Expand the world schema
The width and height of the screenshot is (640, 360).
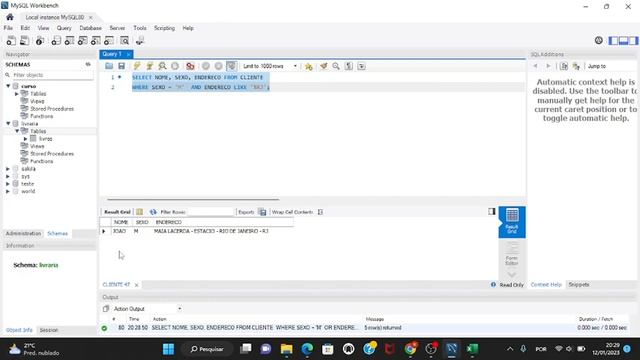coord(8,191)
